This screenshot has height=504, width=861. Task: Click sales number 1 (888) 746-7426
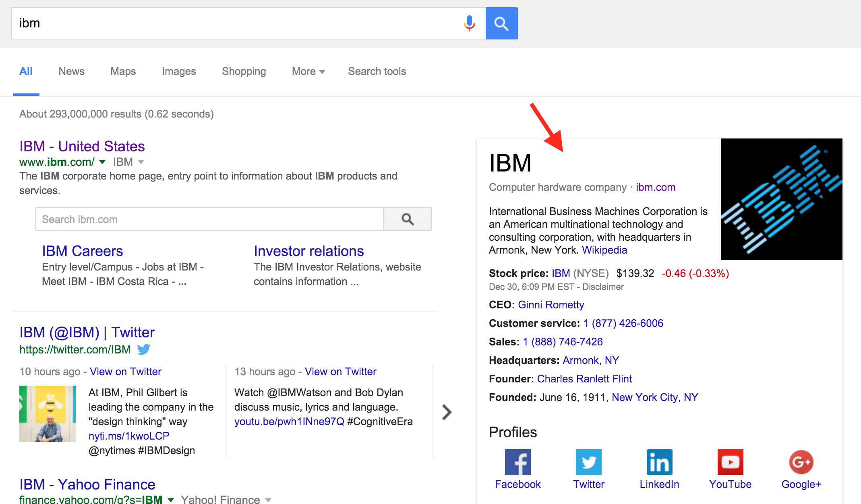point(563,342)
